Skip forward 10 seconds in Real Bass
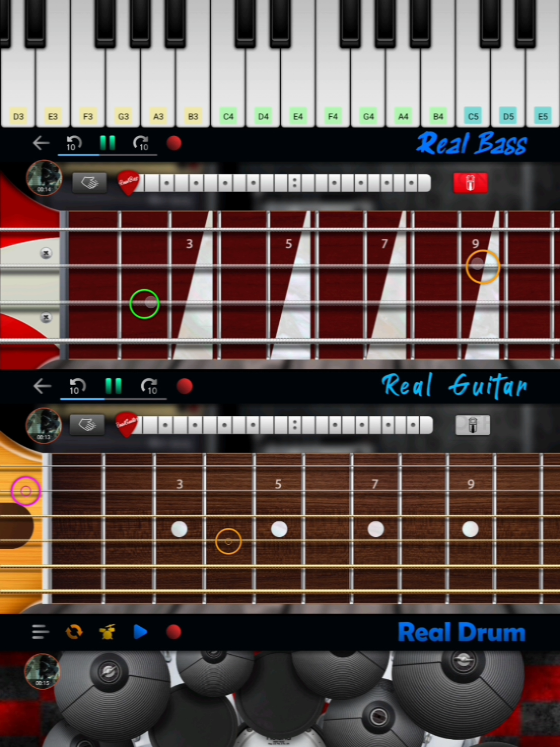 tap(141, 143)
